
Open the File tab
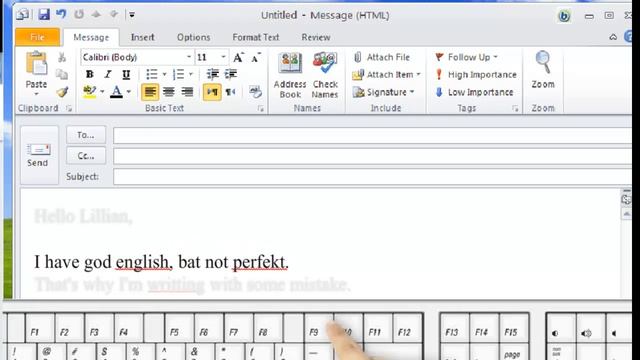[37, 37]
